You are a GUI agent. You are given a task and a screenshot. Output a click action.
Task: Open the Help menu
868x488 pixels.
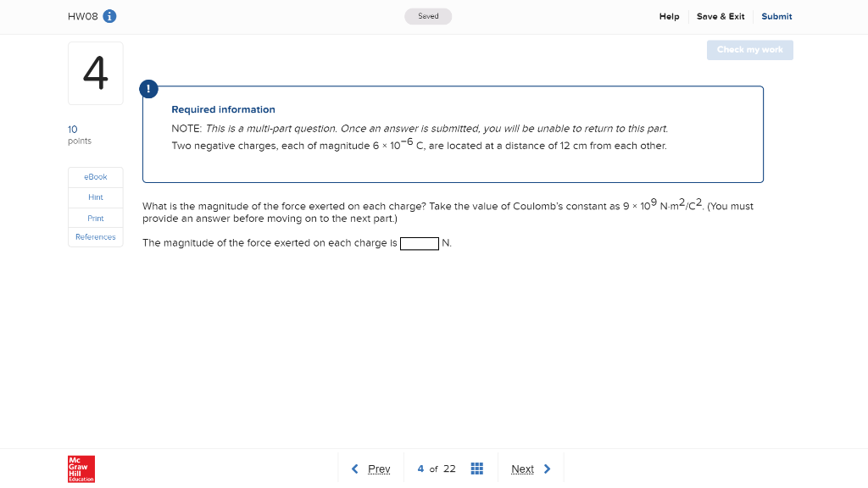(669, 16)
